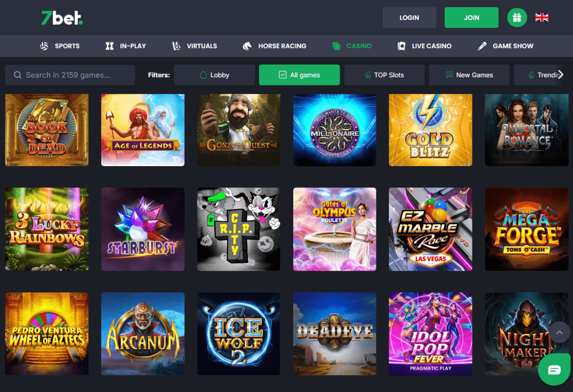Viewport: 573px width, 392px height.
Task: Open the Virtuals section
Action: pos(194,46)
